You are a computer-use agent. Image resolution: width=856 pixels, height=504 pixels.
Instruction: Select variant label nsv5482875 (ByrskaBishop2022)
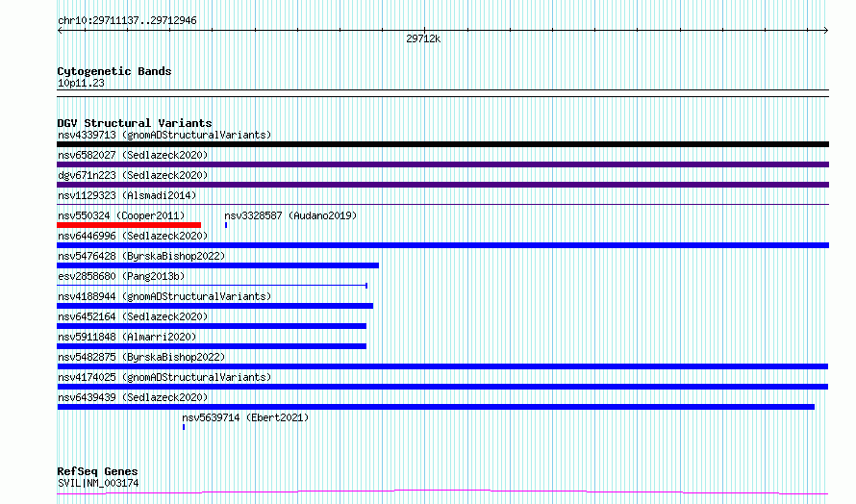(x=141, y=357)
